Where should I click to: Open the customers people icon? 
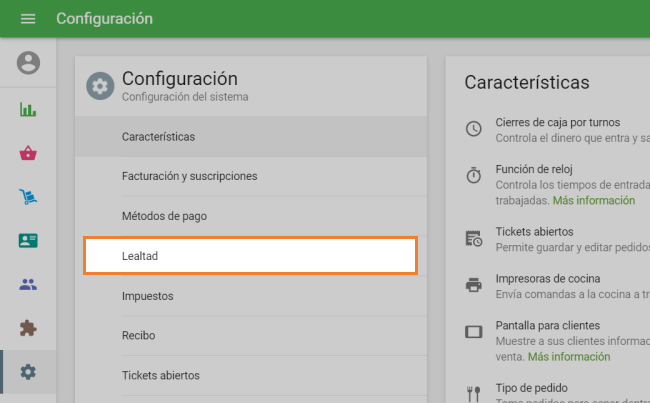28,285
